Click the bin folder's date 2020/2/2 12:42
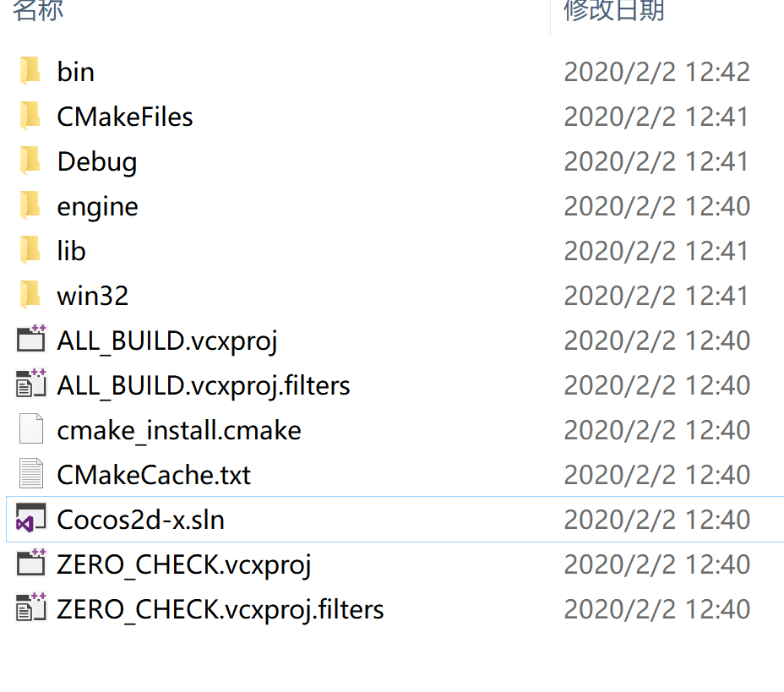 (x=657, y=72)
